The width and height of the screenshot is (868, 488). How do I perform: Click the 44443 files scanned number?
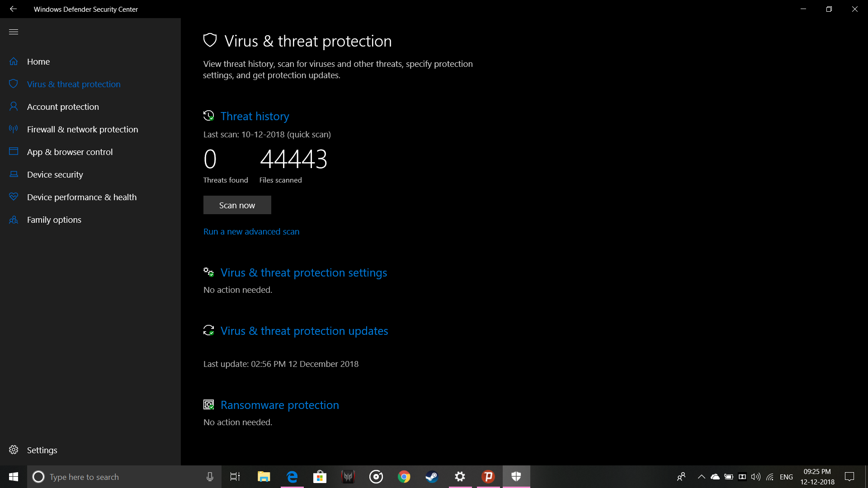pos(294,159)
